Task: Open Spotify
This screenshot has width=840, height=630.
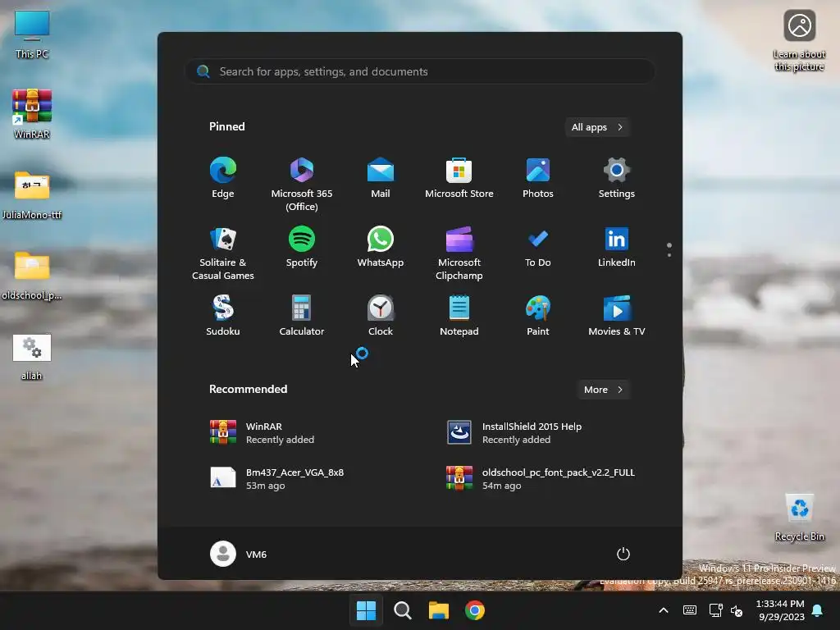Action: pyautogui.click(x=302, y=247)
